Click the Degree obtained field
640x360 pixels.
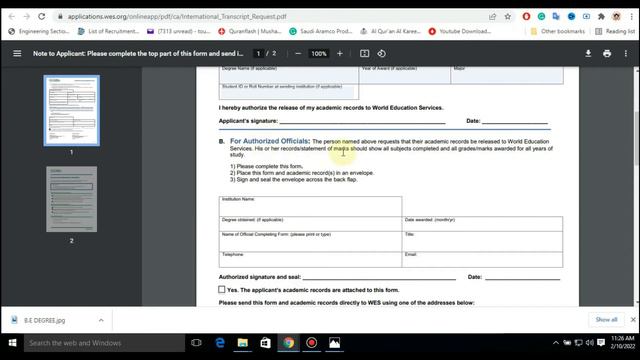(x=310, y=224)
